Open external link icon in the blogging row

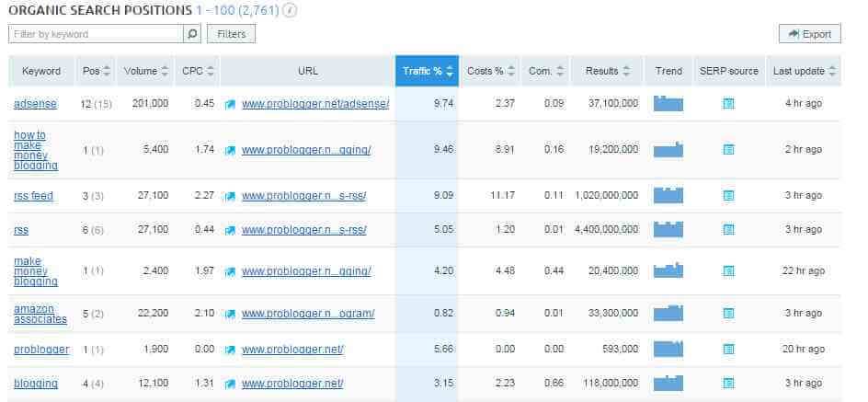click(x=230, y=384)
